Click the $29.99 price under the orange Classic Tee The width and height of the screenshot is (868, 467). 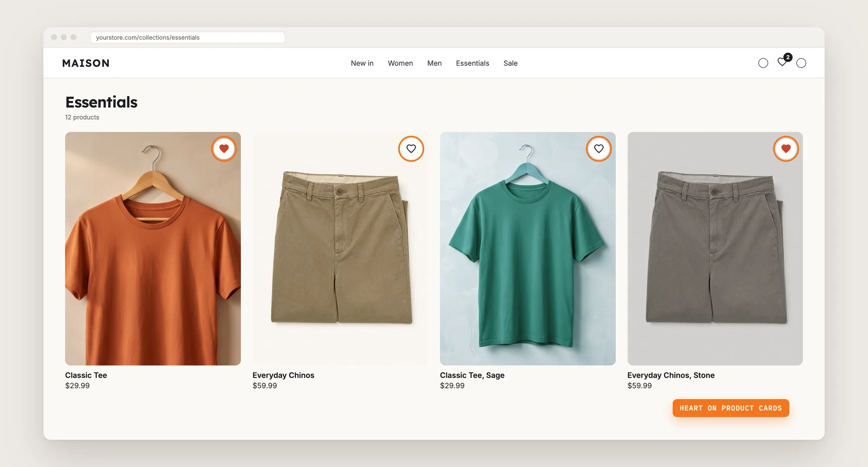click(77, 385)
